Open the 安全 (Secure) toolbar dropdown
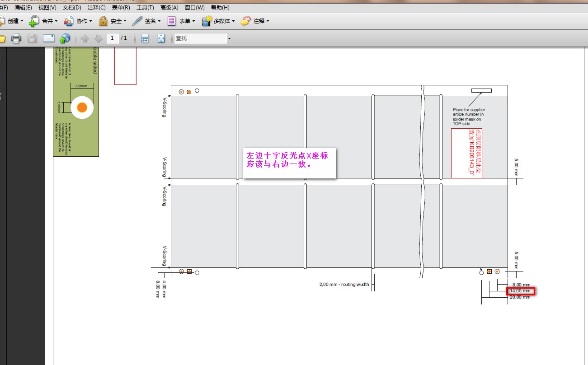Screen dimensions: 588x365 pyautogui.click(x=112, y=21)
